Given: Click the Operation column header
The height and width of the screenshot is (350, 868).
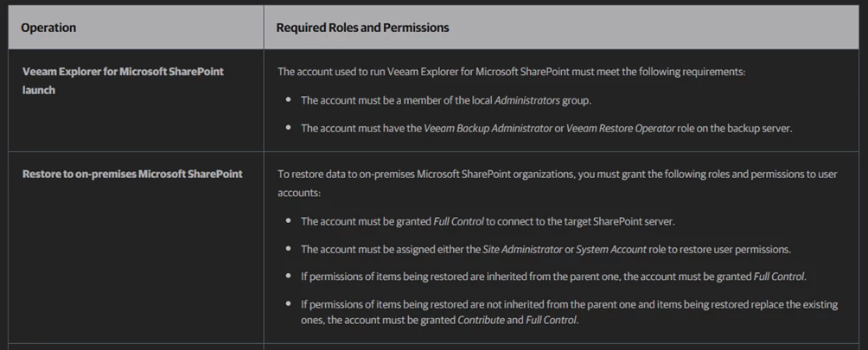Looking at the screenshot, I should point(48,27).
